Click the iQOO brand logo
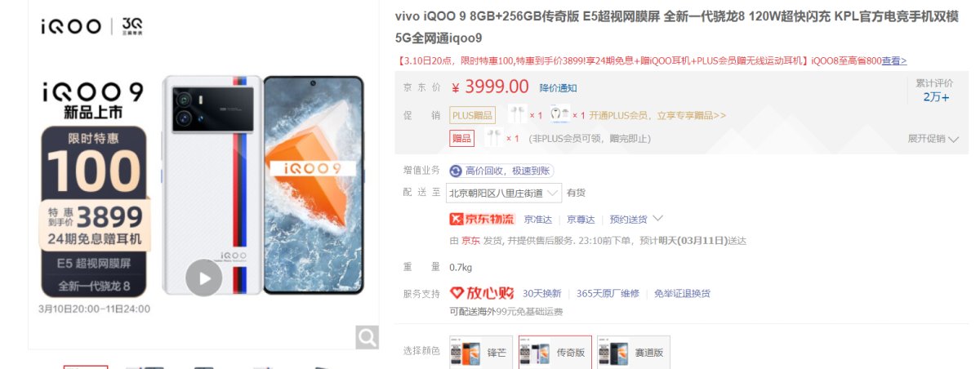 coord(73,27)
